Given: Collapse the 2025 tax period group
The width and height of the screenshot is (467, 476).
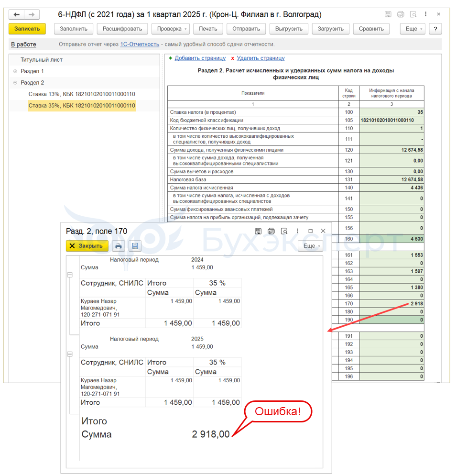Looking at the screenshot, I should [70, 354].
